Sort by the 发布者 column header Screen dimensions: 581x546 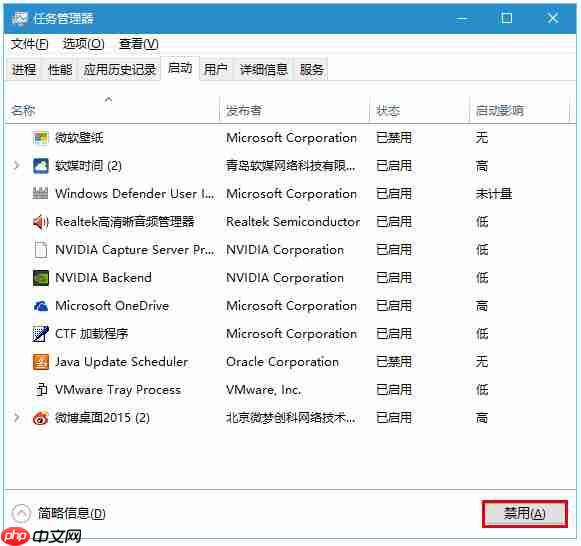(x=295, y=110)
